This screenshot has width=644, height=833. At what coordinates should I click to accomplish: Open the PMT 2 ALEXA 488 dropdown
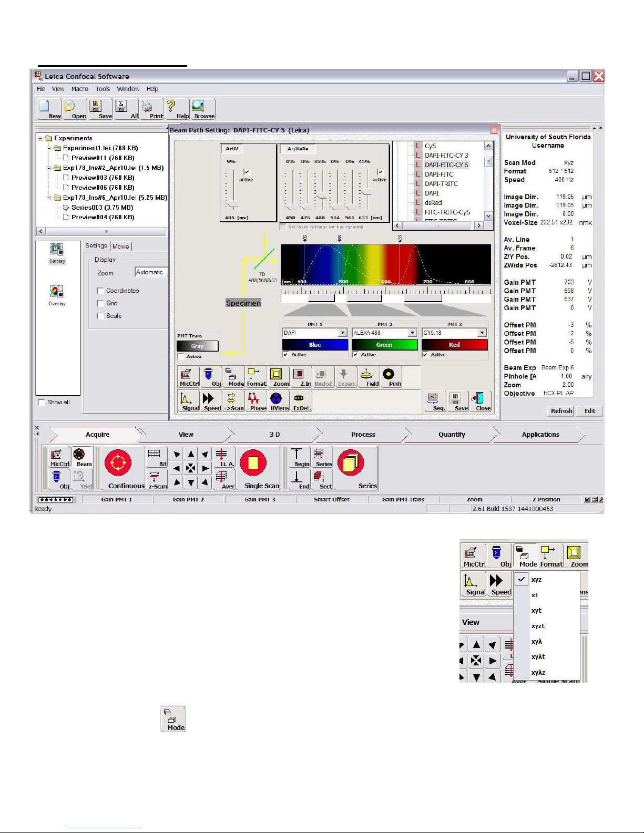pyautogui.click(x=413, y=333)
